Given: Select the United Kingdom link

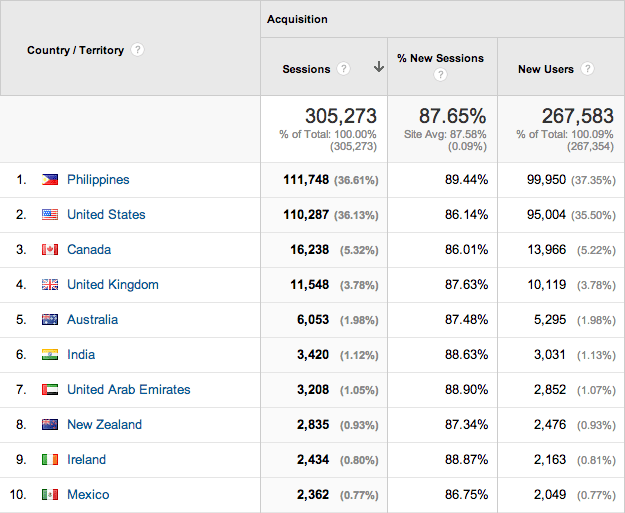Looking at the screenshot, I should click(112, 285).
